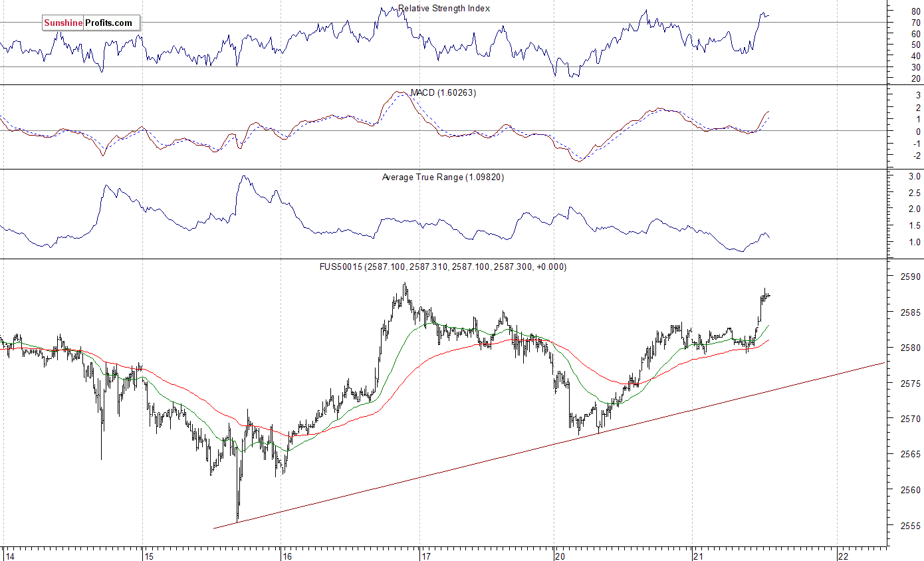Click date label 20 on time axis
The width and height of the screenshot is (924, 561).
[x=560, y=556]
